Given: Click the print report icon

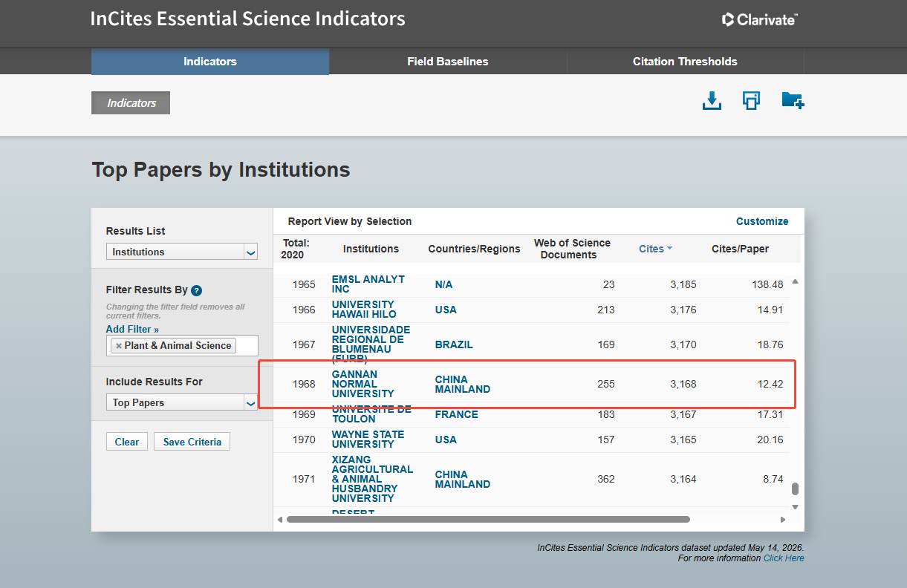Looking at the screenshot, I should (751, 101).
